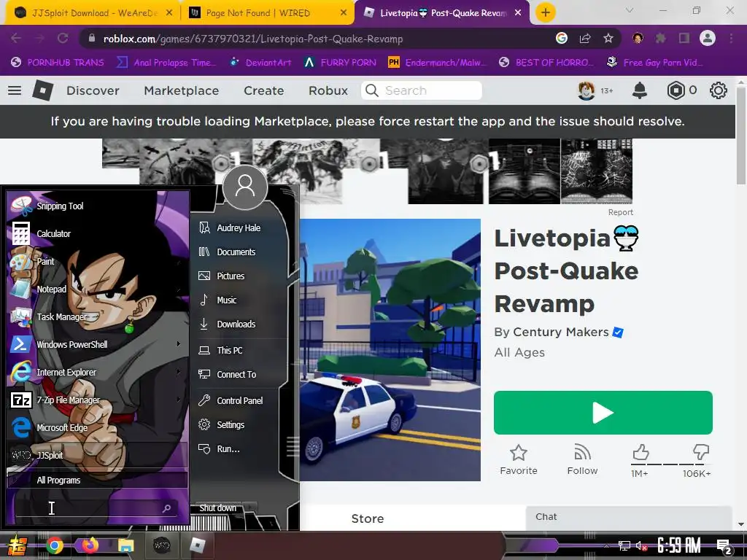Open the Roblox avatar profile icon
The width and height of the screenshot is (747, 560).
(x=586, y=90)
